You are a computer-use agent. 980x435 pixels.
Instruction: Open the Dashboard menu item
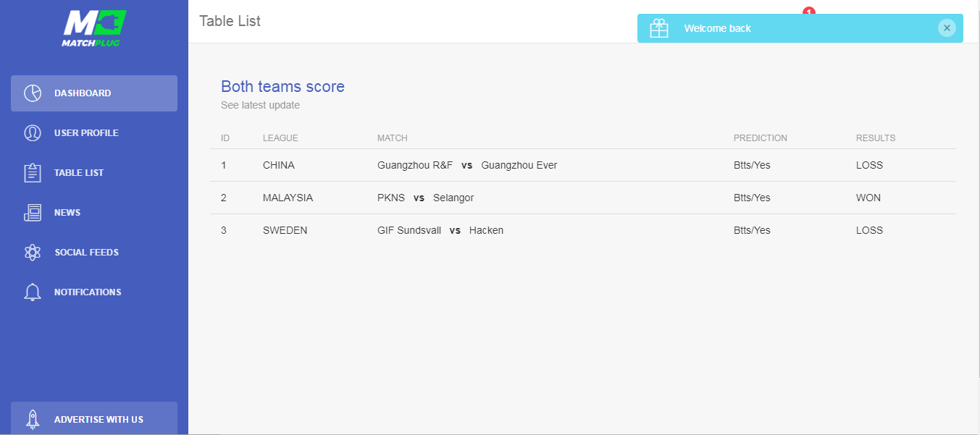tap(94, 93)
